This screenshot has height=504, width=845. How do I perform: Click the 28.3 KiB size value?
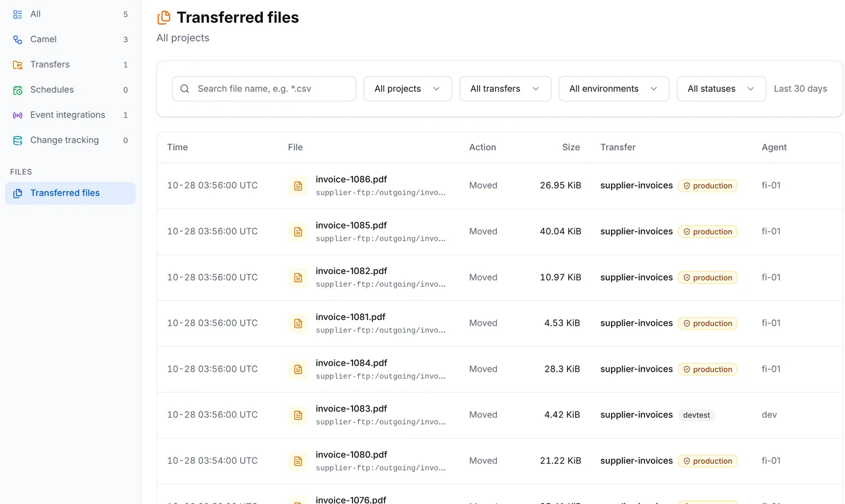pos(562,369)
